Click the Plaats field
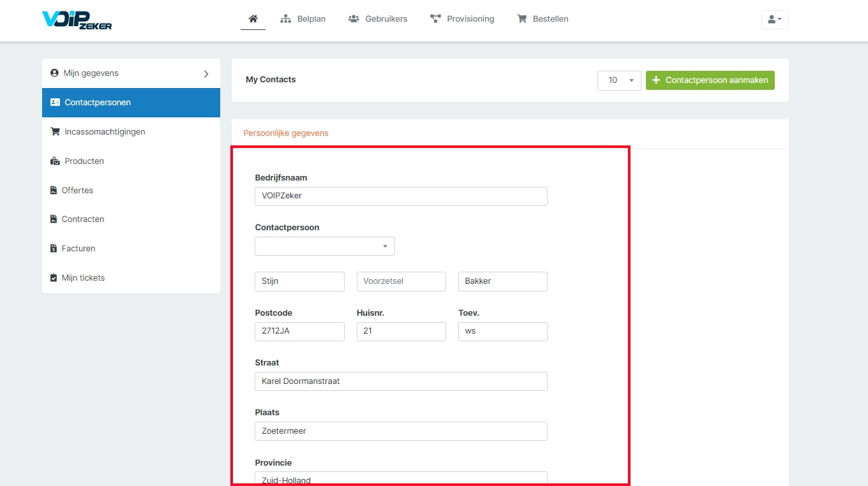868x486 pixels. 401,431
